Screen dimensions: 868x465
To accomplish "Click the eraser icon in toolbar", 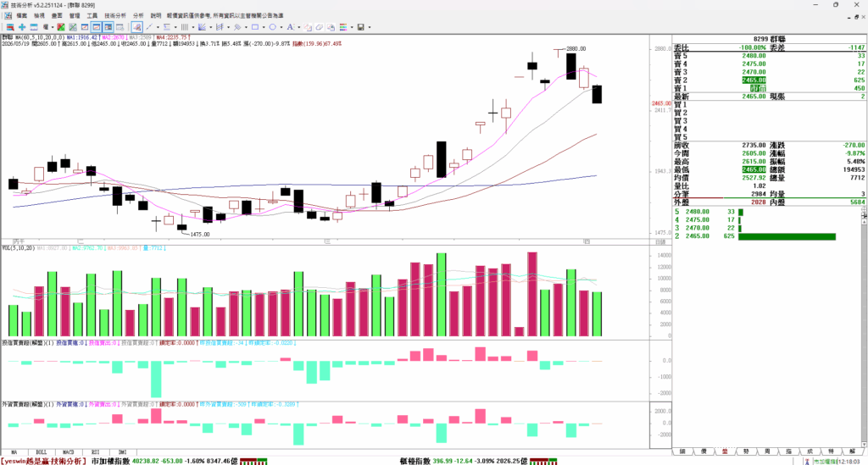I will pos(320,26).
